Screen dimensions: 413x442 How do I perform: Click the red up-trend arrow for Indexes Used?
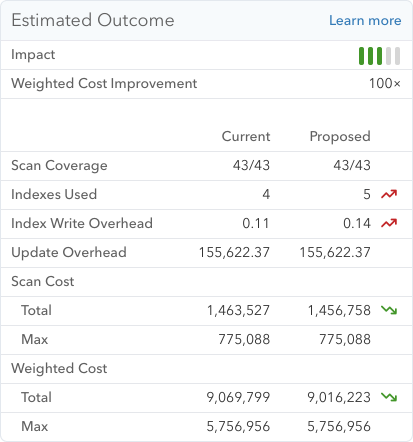point(389,194)
